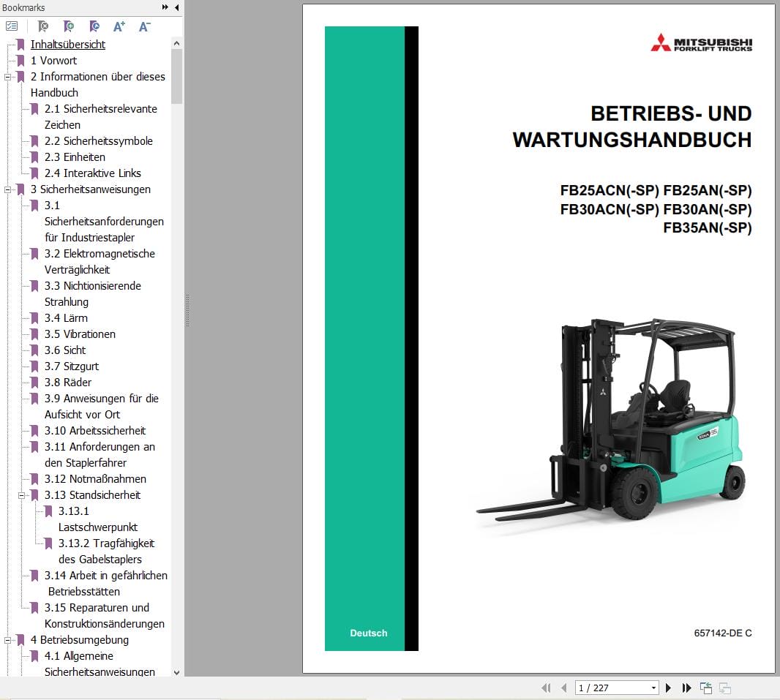Collapse the '3.13 Standsicherheit' tree node
This screenshot has height=700, width=780.
point(21,496)
